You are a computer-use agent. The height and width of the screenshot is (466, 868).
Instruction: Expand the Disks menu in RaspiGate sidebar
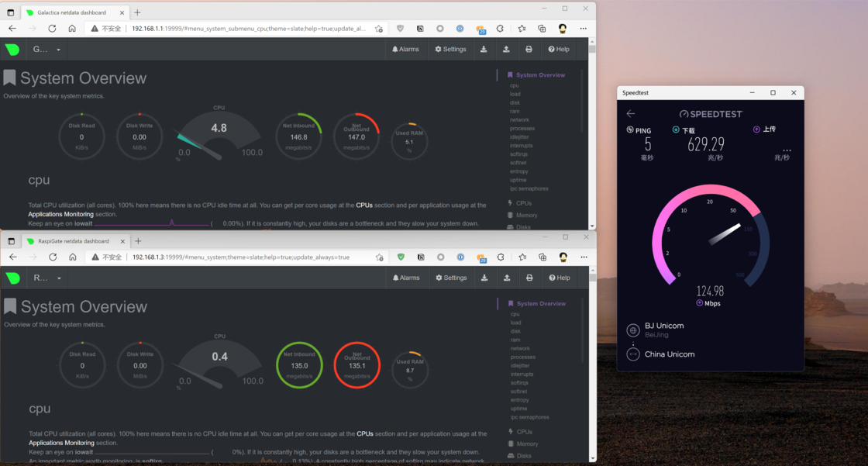coord(519,456)
